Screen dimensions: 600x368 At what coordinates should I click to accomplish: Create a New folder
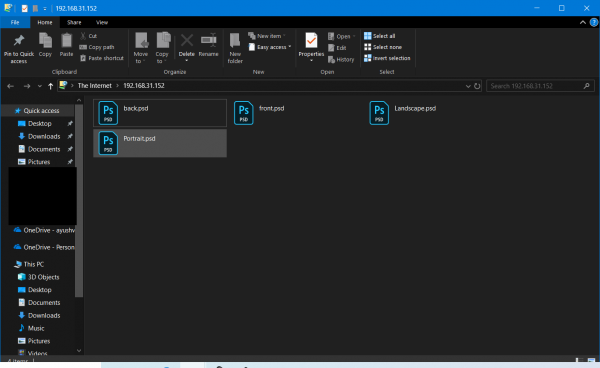coord(235,48)
